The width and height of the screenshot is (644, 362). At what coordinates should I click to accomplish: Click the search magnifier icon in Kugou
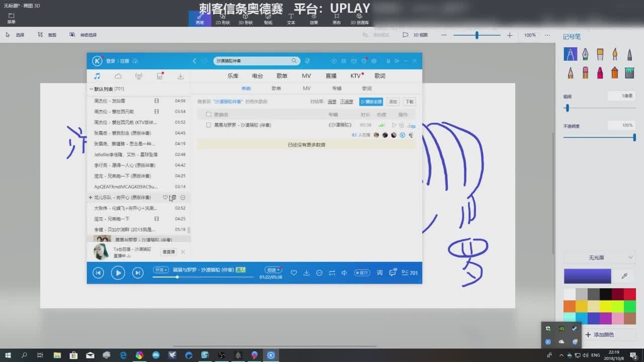tap(294, 61)
